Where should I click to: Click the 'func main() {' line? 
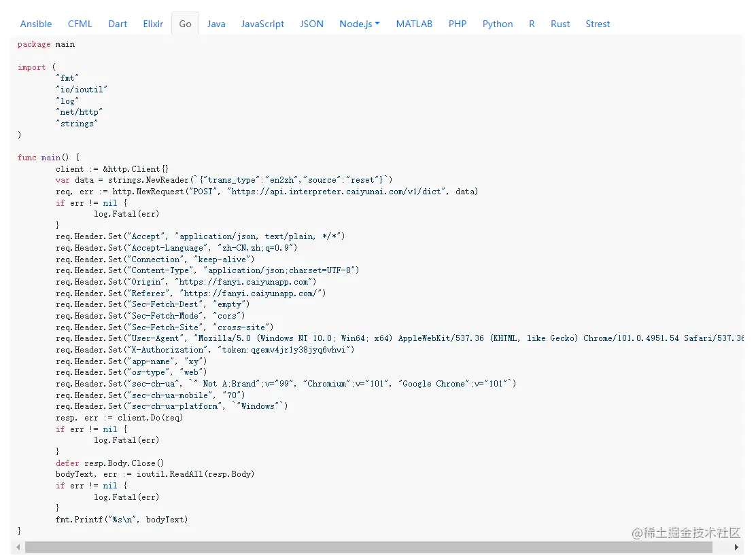tap(48, 158)
